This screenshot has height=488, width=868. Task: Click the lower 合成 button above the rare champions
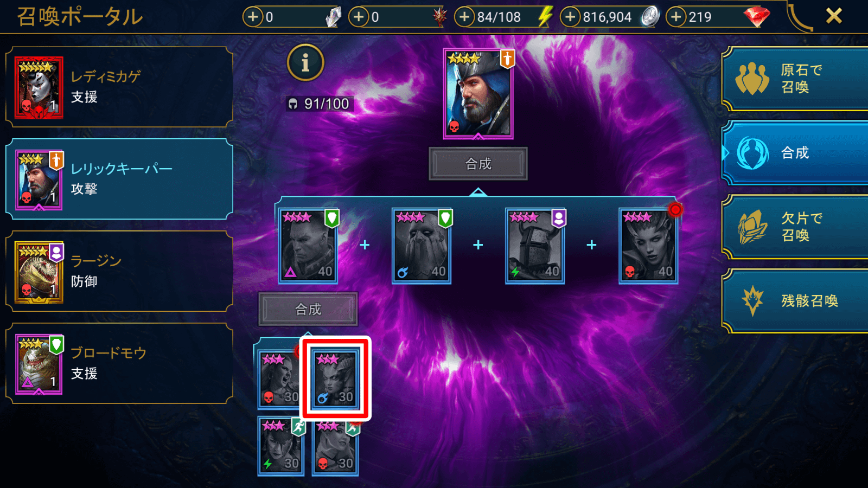tap(308, 309)
